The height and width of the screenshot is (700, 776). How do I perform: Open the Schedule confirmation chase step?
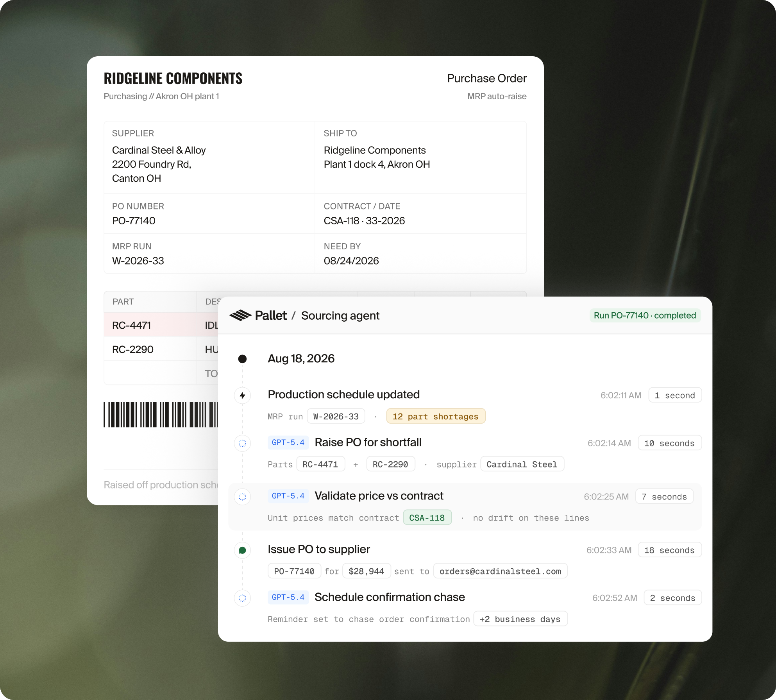coord(390,597)
